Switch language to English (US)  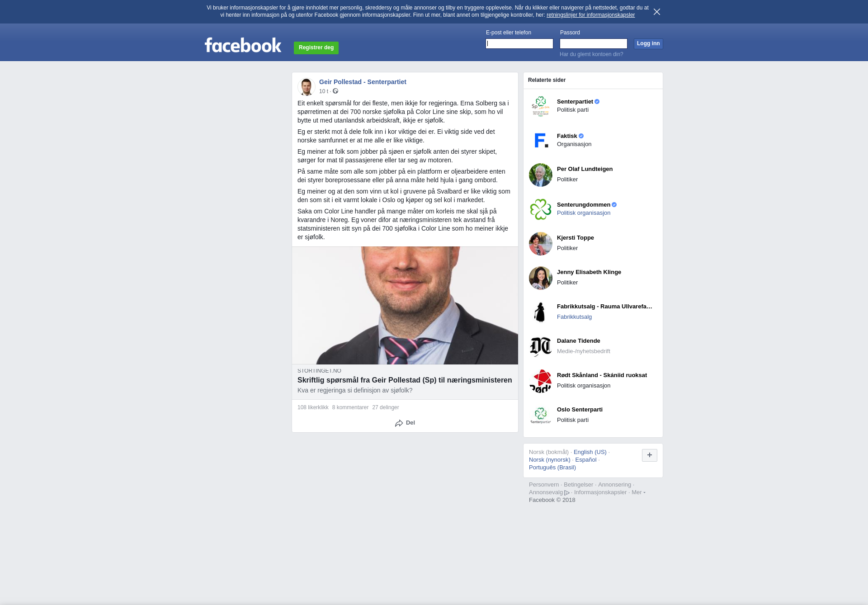click(x=590, y=452)
